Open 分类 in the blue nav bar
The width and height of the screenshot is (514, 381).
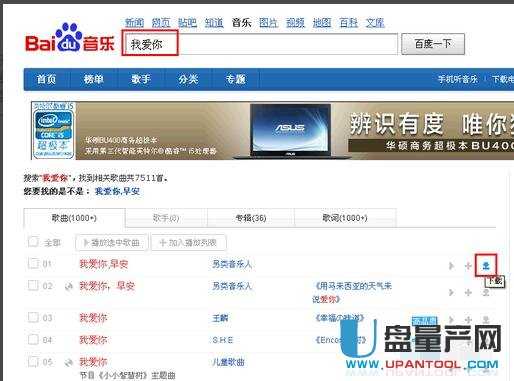(188, 79)
